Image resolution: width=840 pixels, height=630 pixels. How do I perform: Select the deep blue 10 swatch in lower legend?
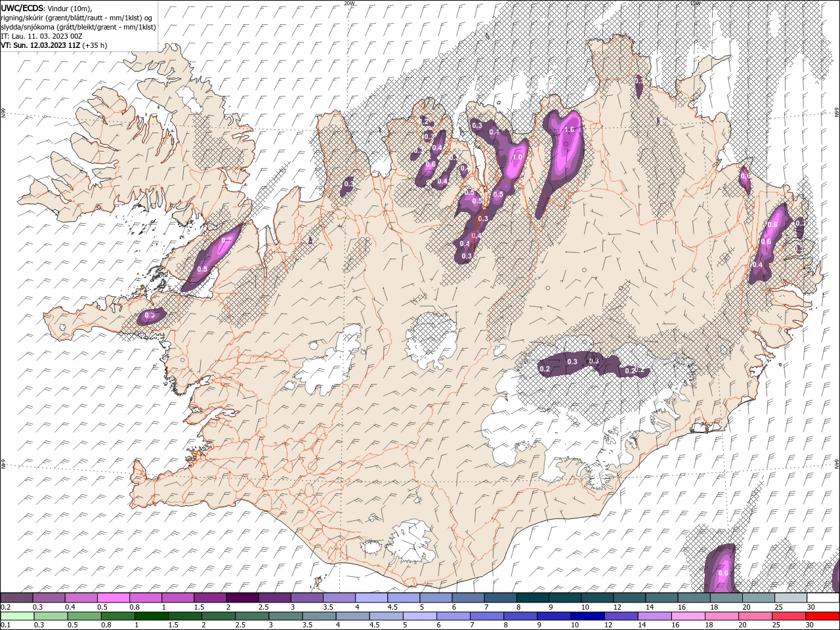click(x=587, y=616)
